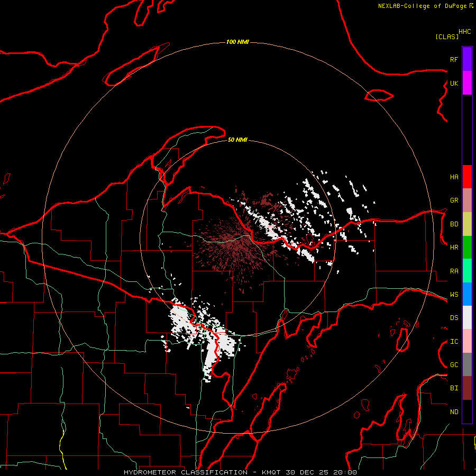Click the DS legend label
This screenshot has width=476, height=476.
click(454, 318)
